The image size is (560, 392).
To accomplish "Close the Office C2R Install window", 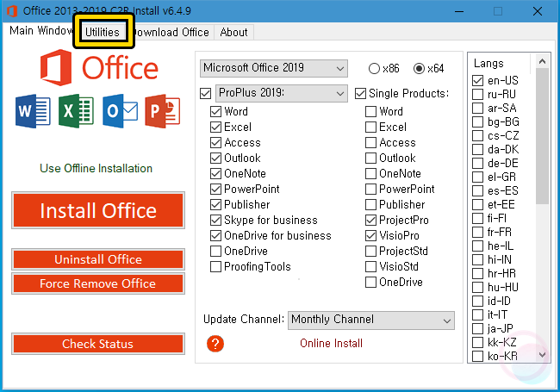I will point(538,11).
